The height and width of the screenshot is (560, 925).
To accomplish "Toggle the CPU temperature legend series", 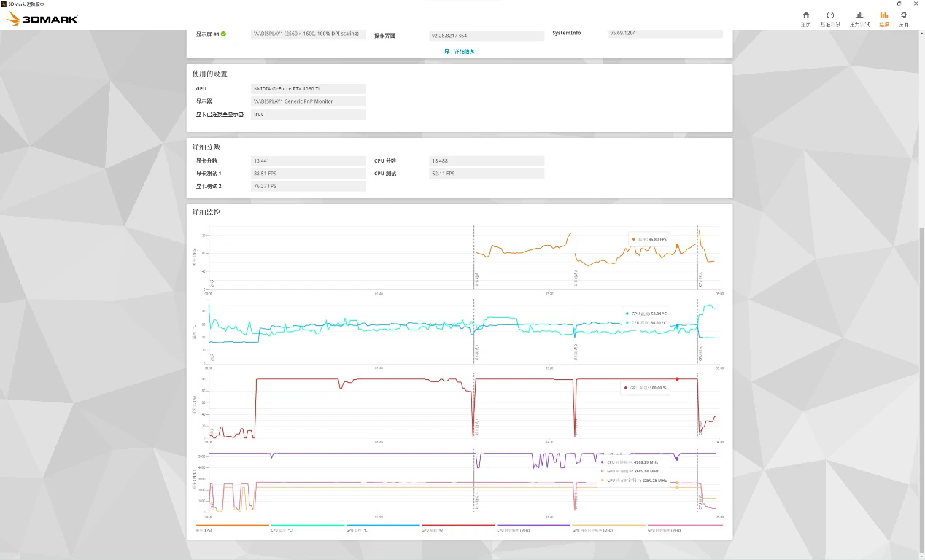I will tap(308, 527).
